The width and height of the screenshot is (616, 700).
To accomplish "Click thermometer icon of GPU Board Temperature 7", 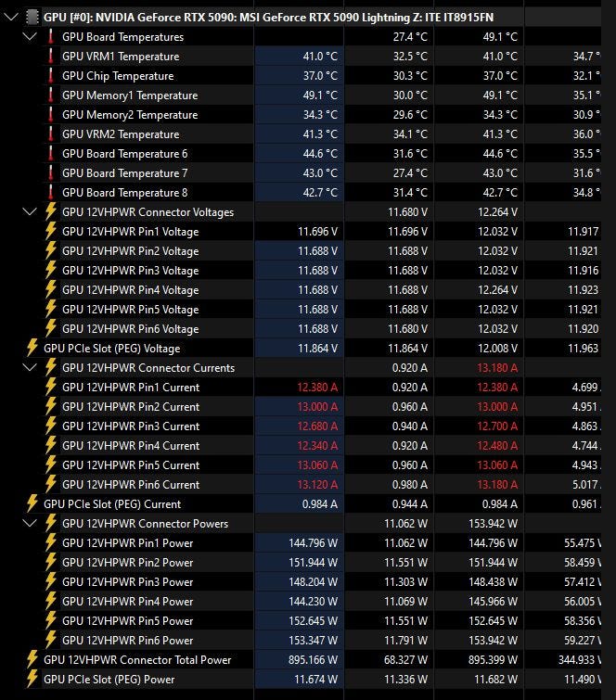I will click(x=50, y=172).
